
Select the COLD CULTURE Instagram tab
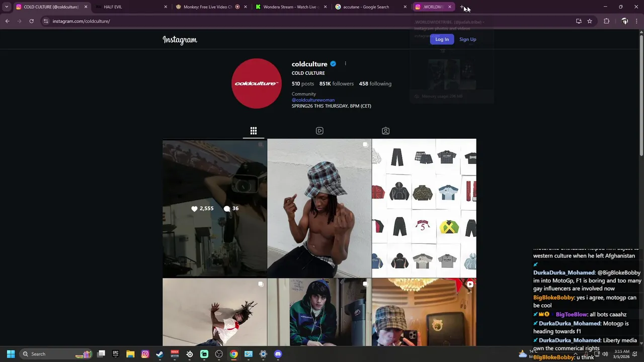pos(51,7)
